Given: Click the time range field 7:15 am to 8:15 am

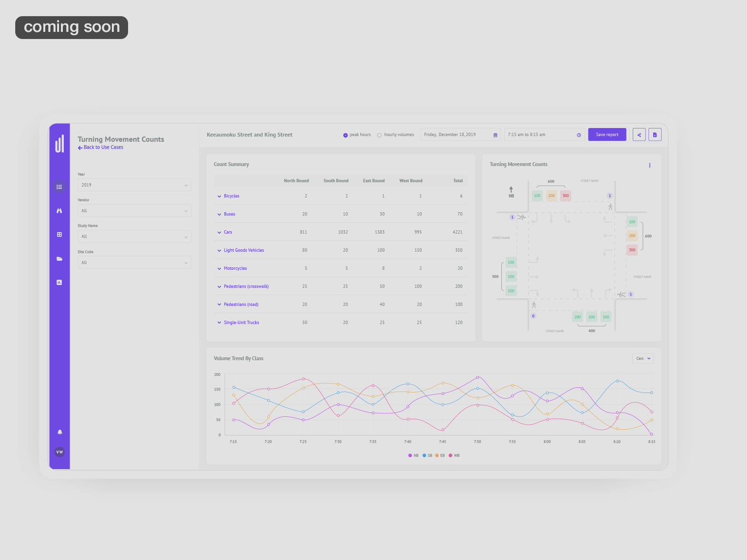Looking at the screenshot, I should 544,135.
